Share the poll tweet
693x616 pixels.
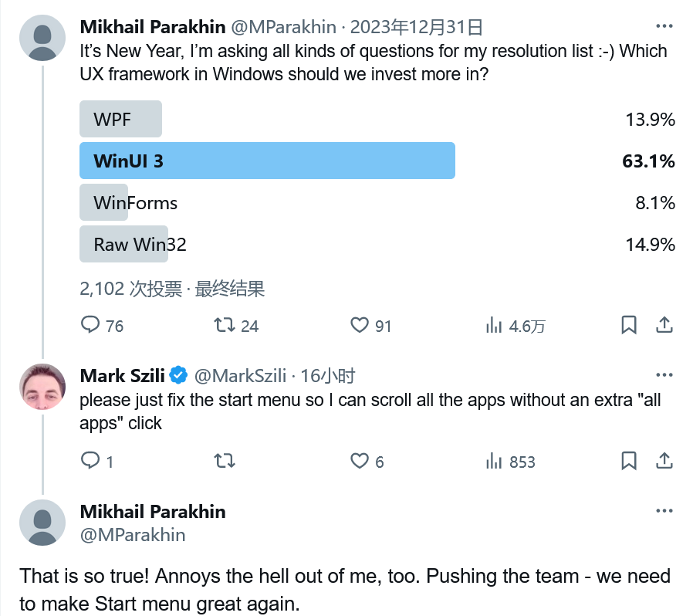coord(664,325)
